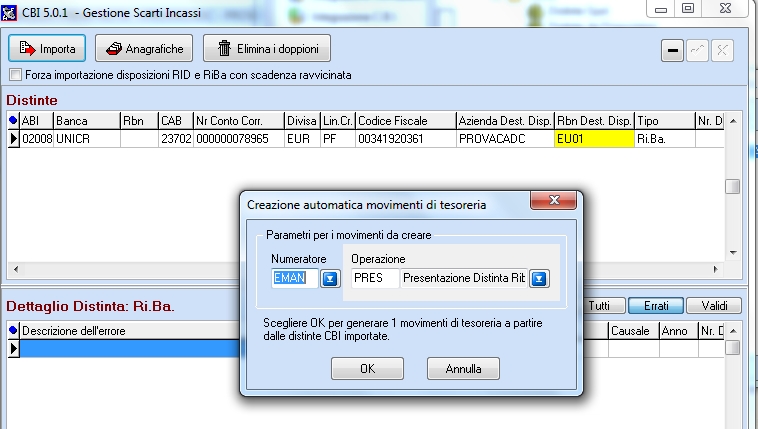This screenshot has height=429, width=758.
Task: Click blue dot selector in Dettaglio header
Action: (13, 331)
